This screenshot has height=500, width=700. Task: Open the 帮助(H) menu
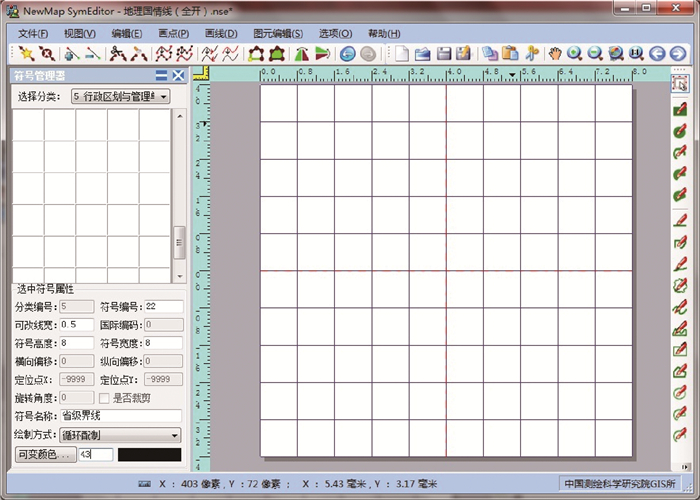(384, 33)
